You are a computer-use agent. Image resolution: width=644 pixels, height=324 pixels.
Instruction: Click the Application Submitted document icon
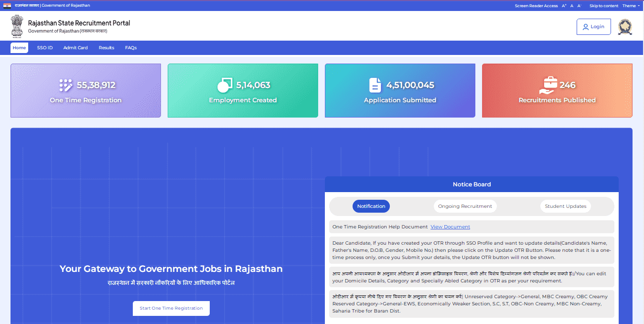(376, 85)
